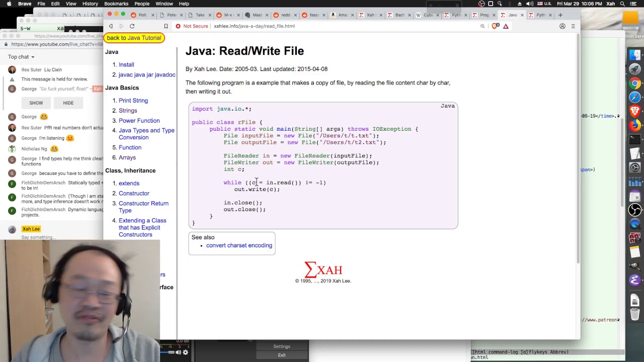The width and height of the screenshot is (644, 362).
Task: Open the Brave hamburger main menu
Action: click(573, 26)
